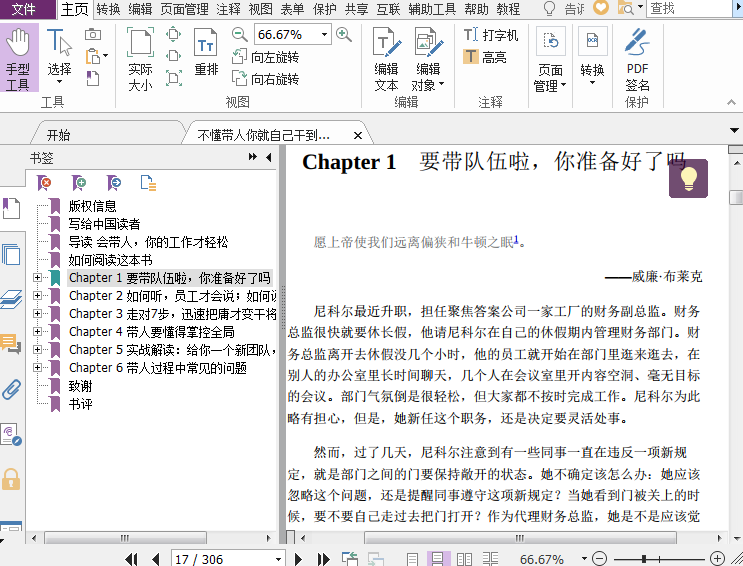Go to the last page
Image resolution: width=743 pixels, height=566 pixels.
click(x=324, y=559)
